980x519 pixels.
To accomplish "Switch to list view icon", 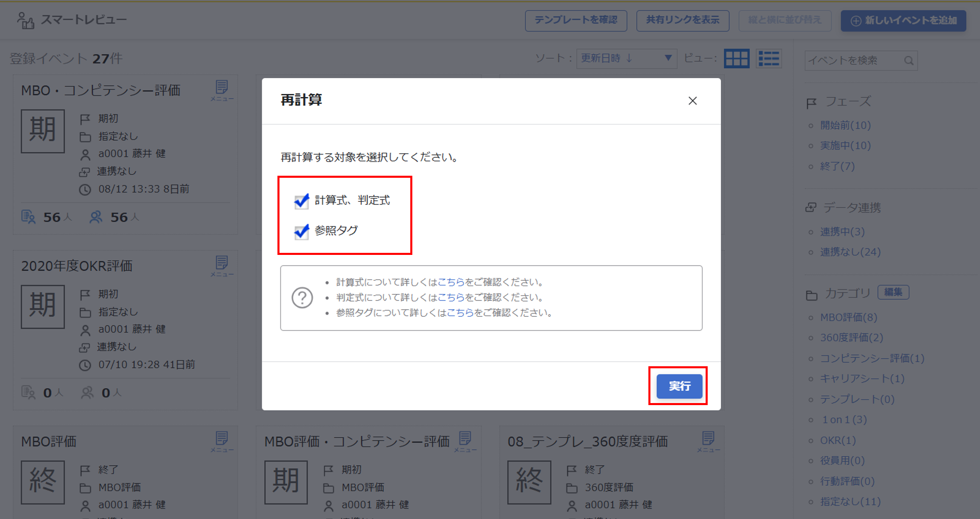I will 769,58.
